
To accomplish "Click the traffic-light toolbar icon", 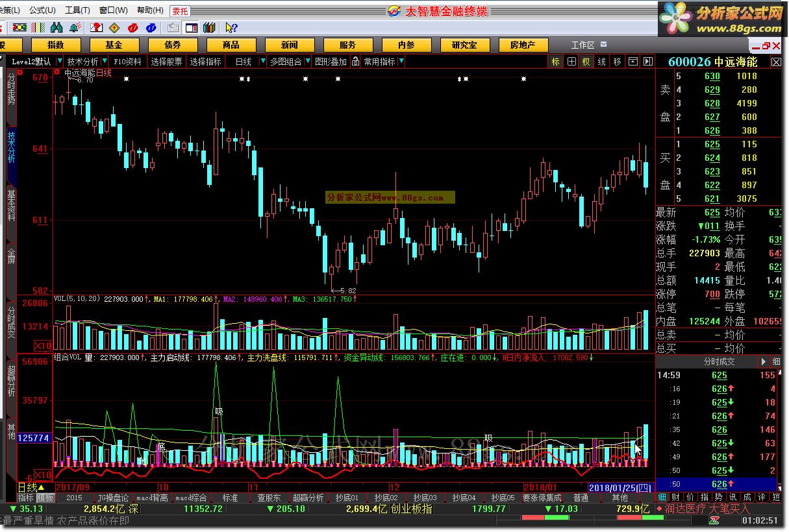I will [20, 27].
